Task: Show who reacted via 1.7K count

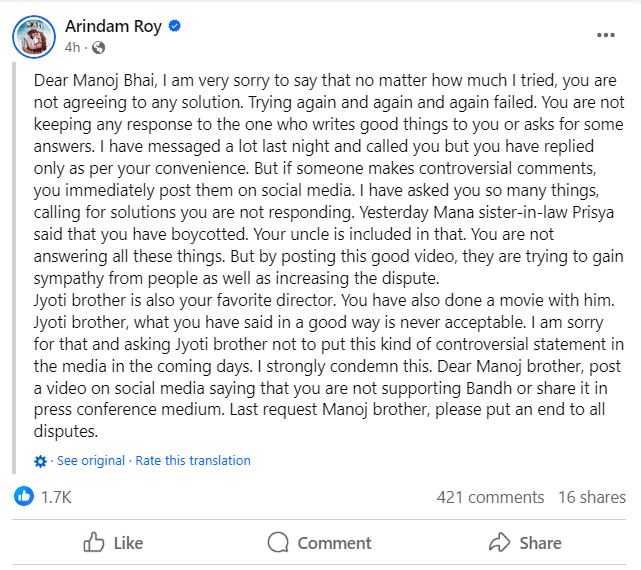Action: tap(55, 496)
